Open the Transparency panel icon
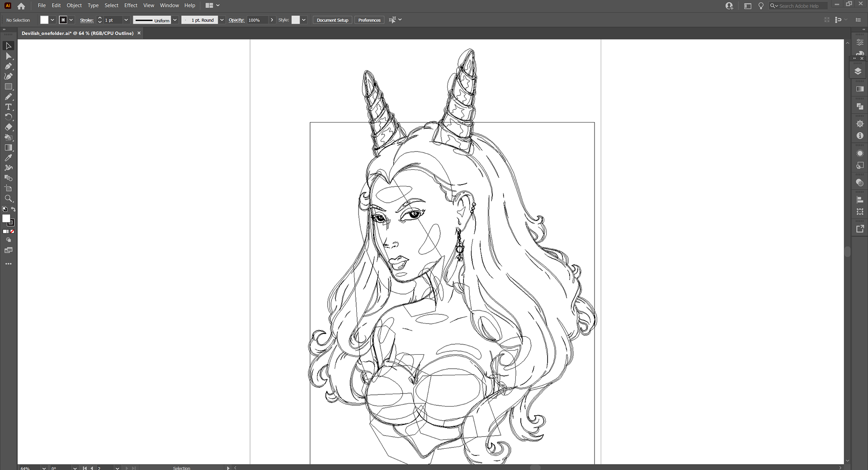 [860, 183]
